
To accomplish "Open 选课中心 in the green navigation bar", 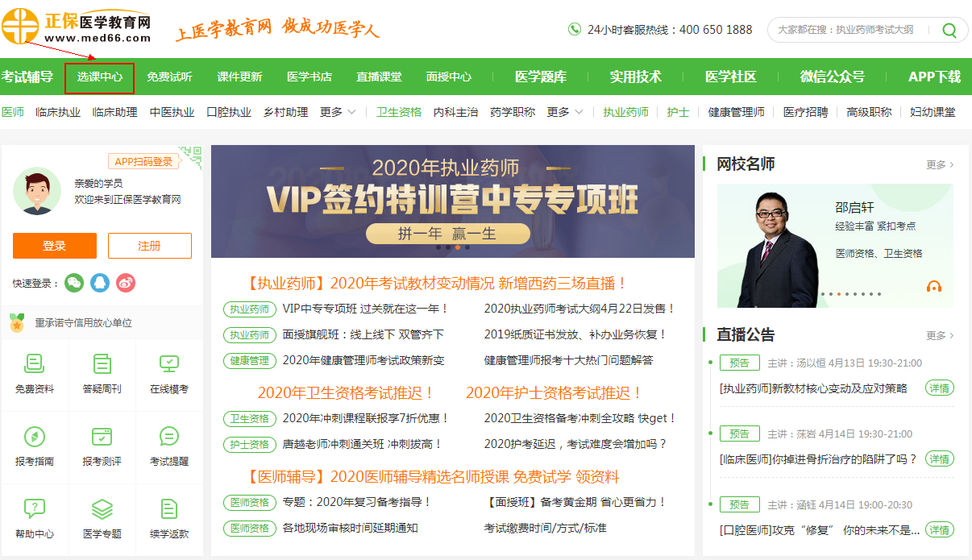I will pos(100,77).
